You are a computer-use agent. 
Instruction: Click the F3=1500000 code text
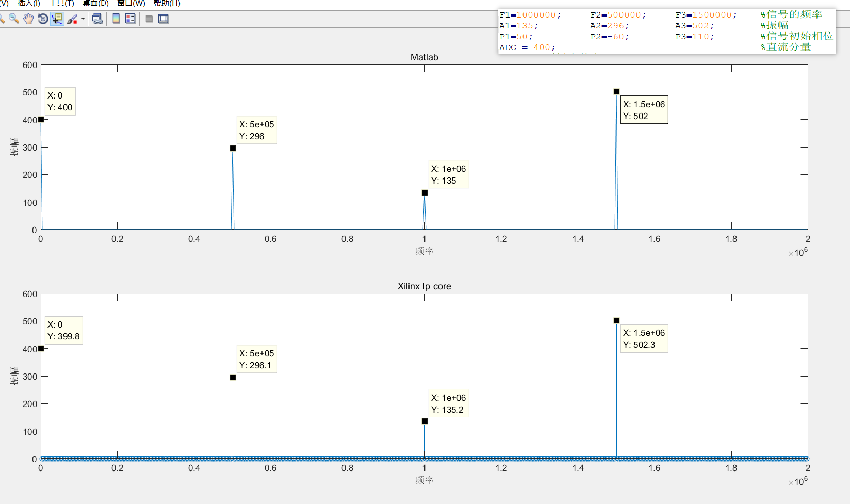[x=706, y=15]
